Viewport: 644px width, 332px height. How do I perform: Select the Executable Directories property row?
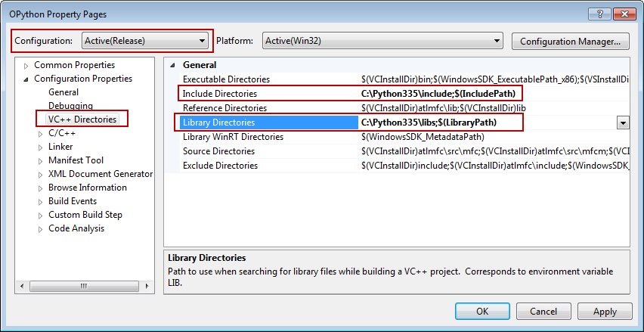point(225,79)
